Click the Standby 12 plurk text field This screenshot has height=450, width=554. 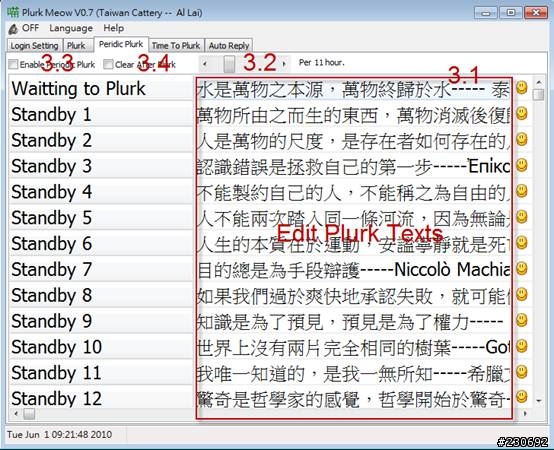tap(353, 398)
